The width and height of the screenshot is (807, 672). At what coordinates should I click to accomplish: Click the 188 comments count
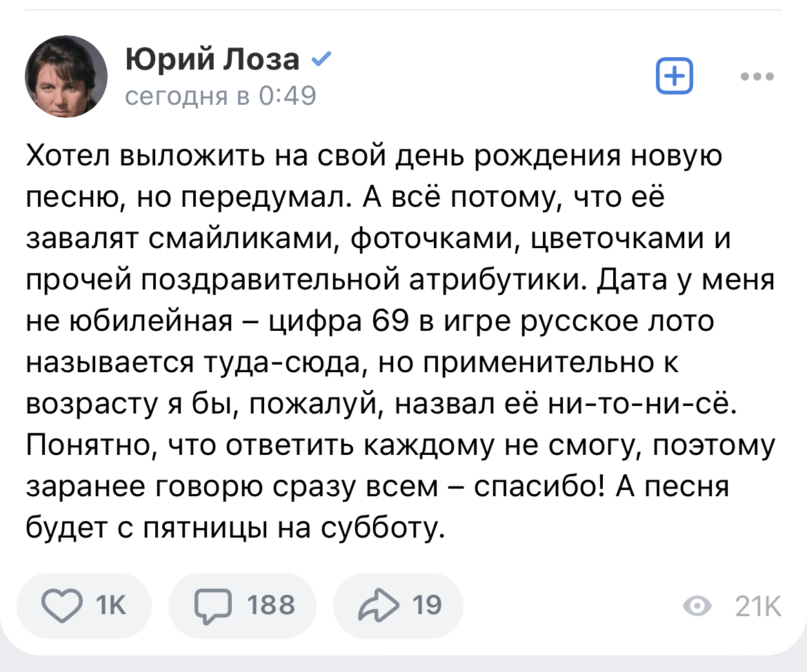pos(270,604)
